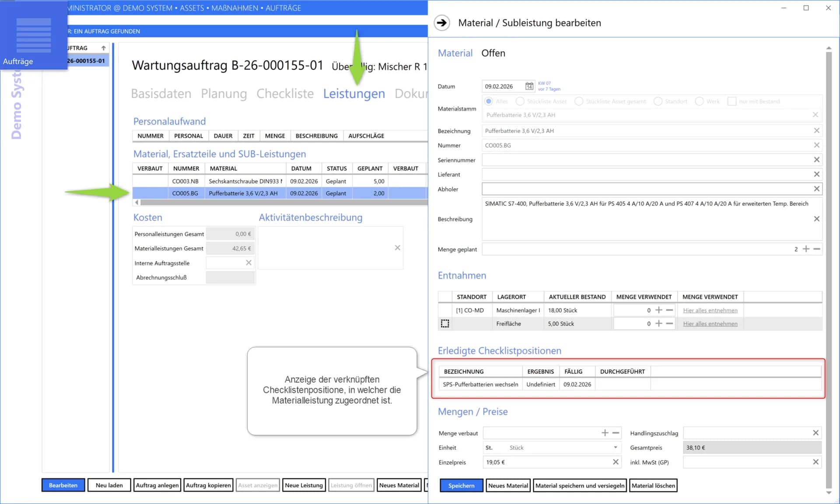Select the Standort radio option
The image size is (840, 504).
pos(658,101)
